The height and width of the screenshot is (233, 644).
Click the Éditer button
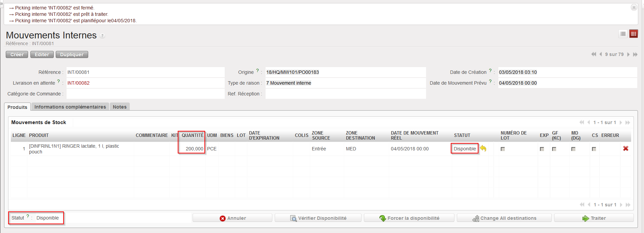[x=42, y=55]
